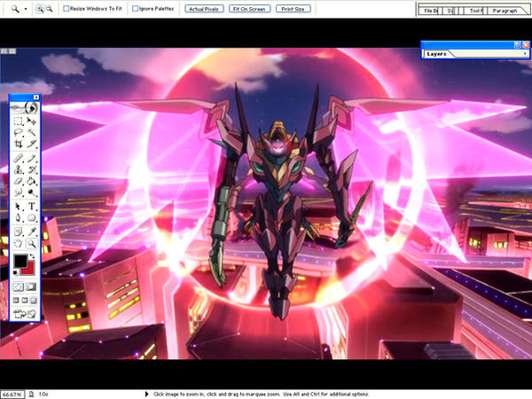Click zoom percentage field 66.67%
Viewport: 532px width, 399px height.
coord(12,395)
